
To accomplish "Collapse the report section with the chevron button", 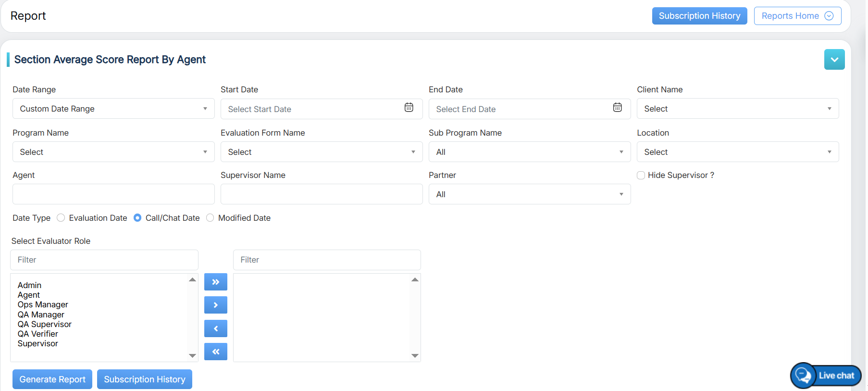I will [834, 60].
